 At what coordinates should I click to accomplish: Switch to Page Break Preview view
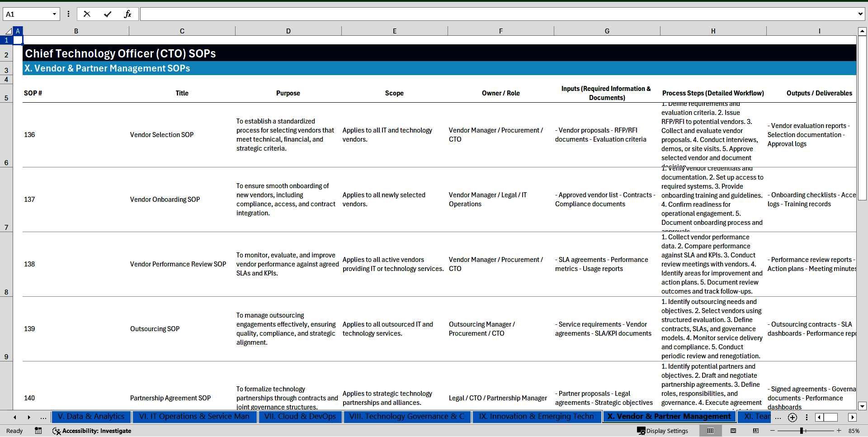pos(756,431)
